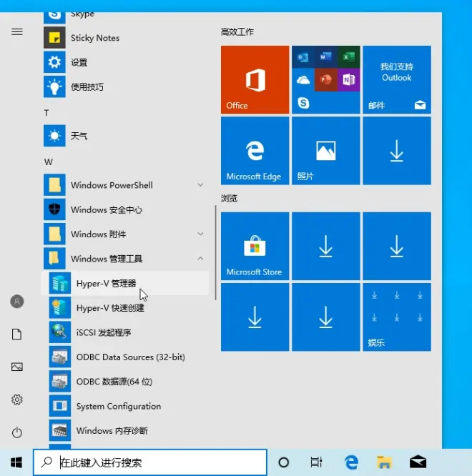The image size is (472, 476).
Task: Open Settings gear in the sidebar
Action: (17, 400)
